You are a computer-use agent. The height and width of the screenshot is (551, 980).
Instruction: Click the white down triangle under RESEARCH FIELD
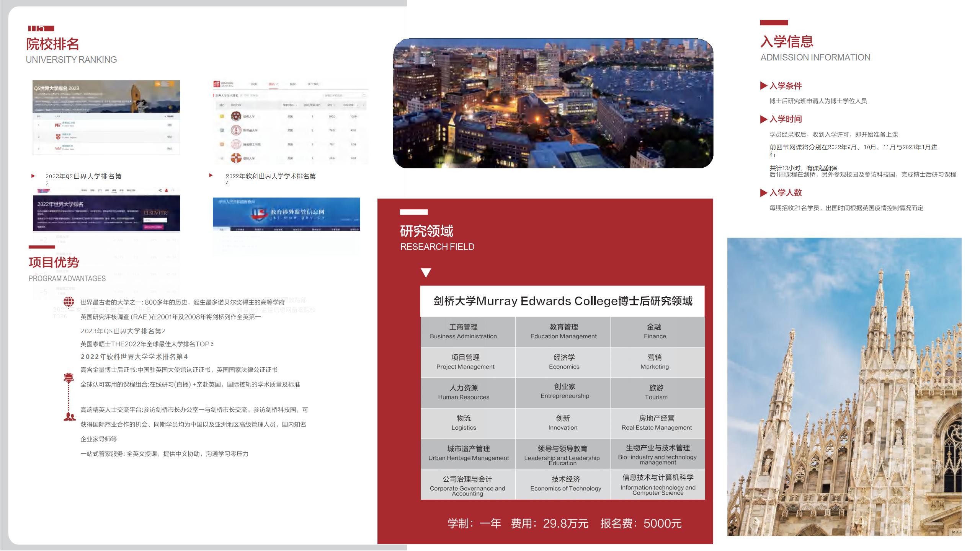click(x=426, y=272)
